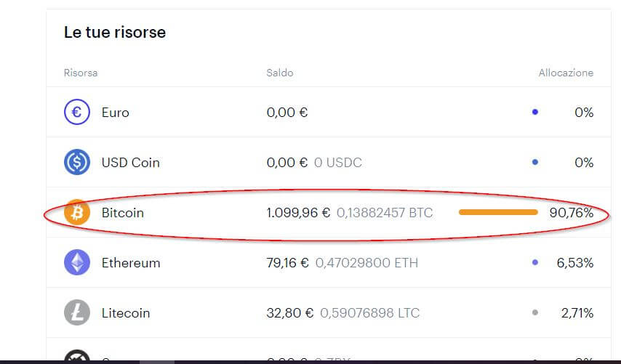Click the 1.099,96 € Bitcoin balance
The width and height of the screenshot is (621, 364).
298,213
